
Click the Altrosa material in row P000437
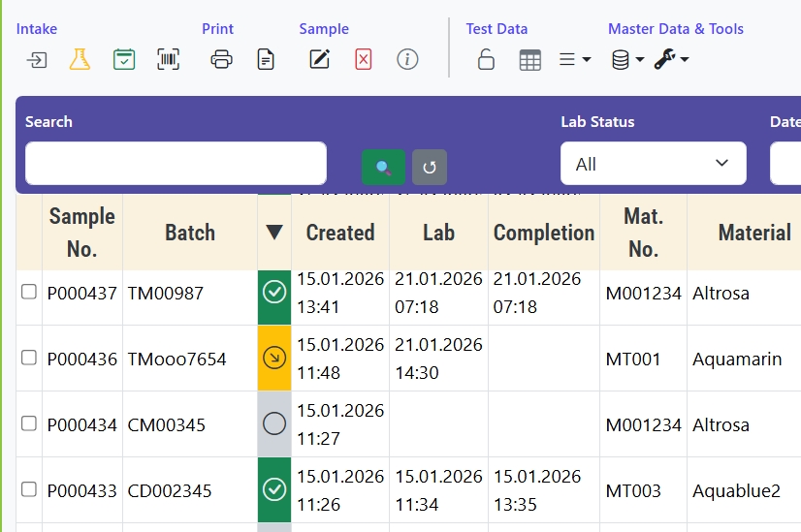[721, 293]
